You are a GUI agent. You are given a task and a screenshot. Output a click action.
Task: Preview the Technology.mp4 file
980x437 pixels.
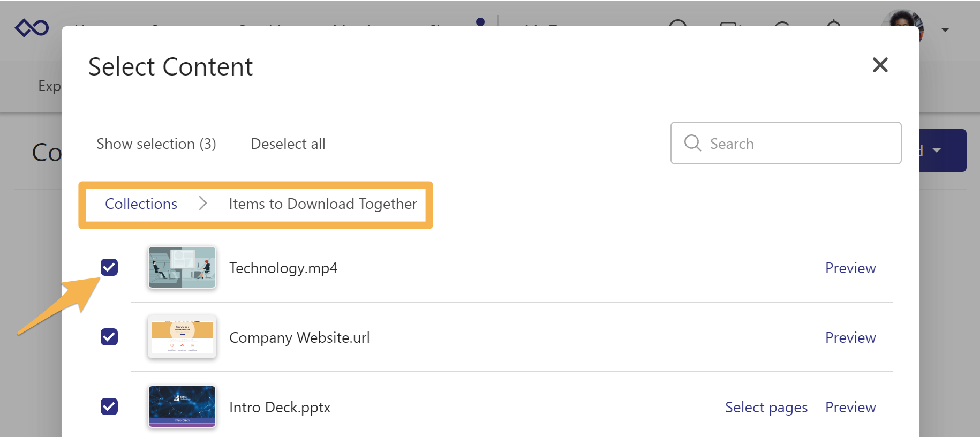(x=850, y=268)
